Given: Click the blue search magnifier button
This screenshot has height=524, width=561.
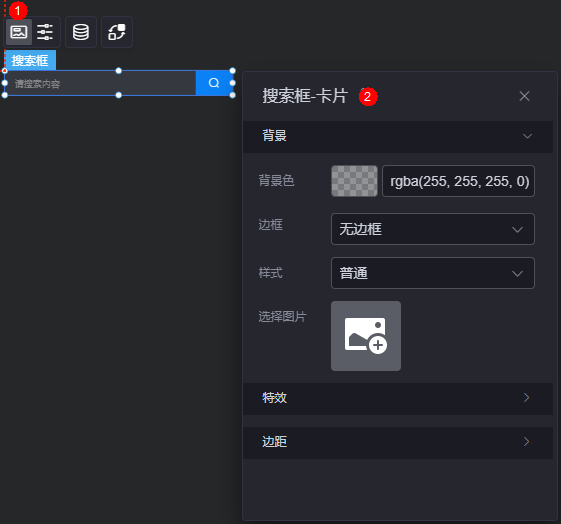Looking at the screenshot, I should pos(214,83).
